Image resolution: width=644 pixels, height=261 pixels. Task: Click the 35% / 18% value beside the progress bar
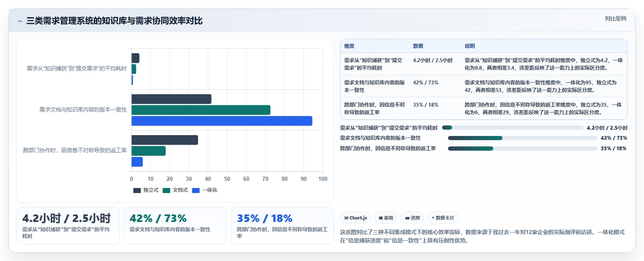(614, 149)
